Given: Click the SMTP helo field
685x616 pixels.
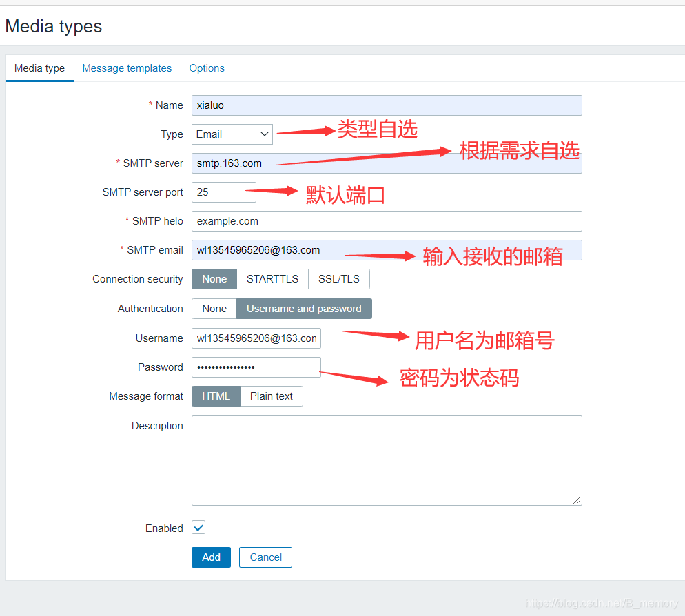Looking at the screenshot, I should coord(387,221).
